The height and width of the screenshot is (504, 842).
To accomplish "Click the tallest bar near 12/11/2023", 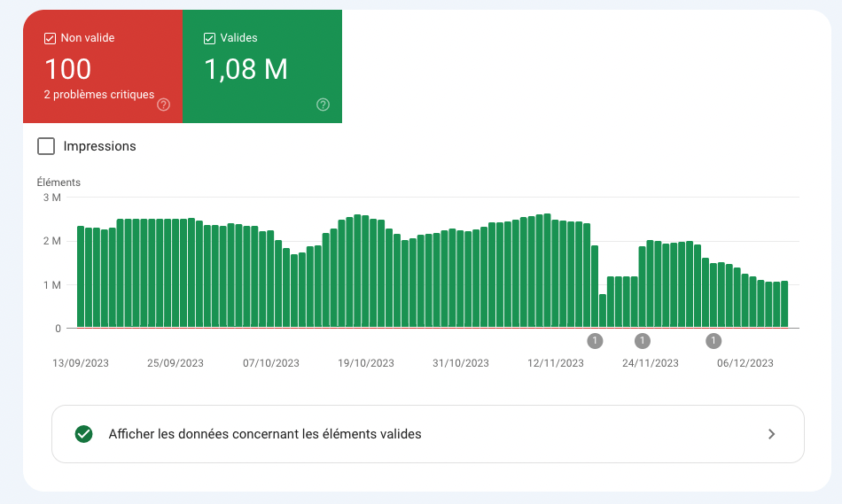I will [x=548, y=270].
